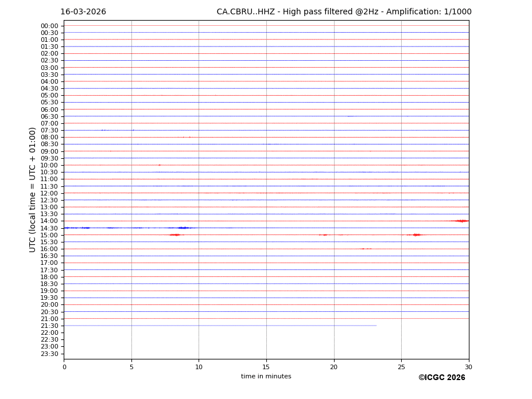
Task: Click the UTC local time y-axis title
Action: click(x=33, y=190)
